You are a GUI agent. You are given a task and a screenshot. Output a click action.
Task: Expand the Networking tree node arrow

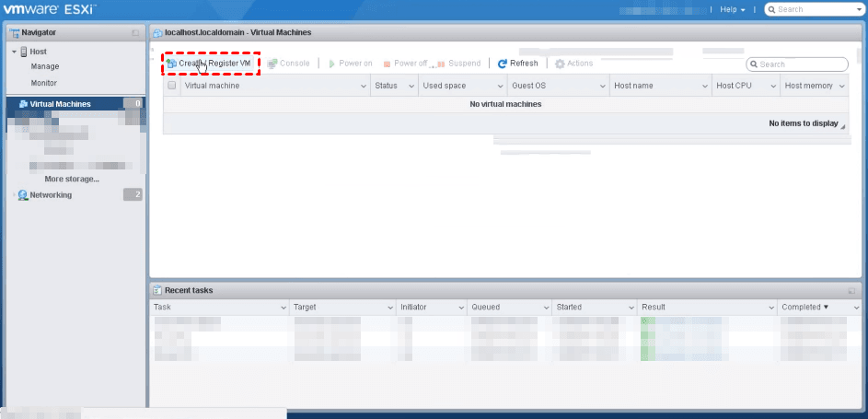(15, 195)
